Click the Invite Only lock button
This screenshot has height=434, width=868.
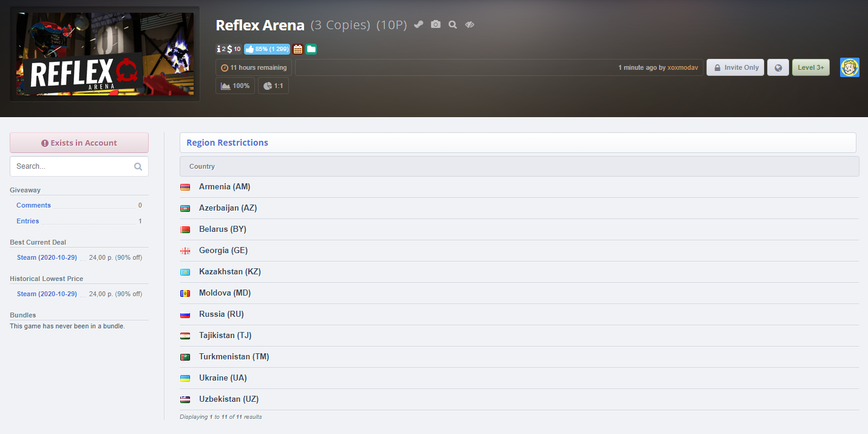[735, 67]
